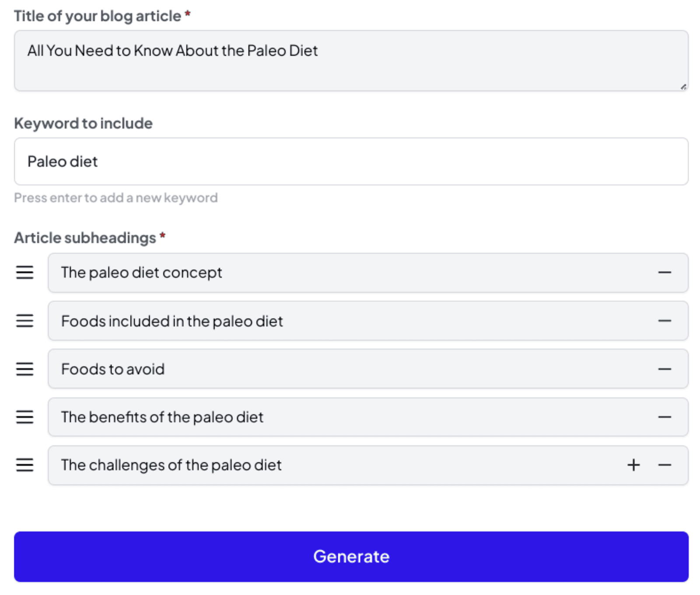Grab the reorder handle for "The challenges of the paleo diet"

[x=24, y=465]
